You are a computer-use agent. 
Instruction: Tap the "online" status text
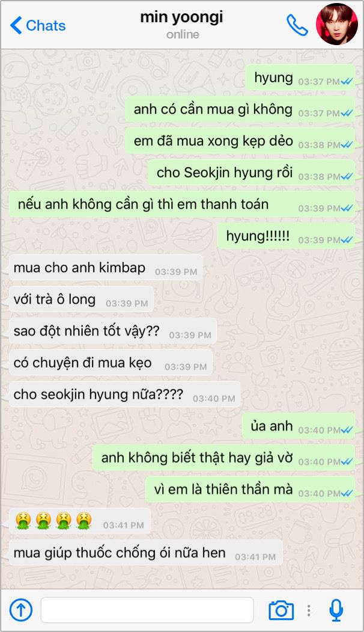[183, 35]
